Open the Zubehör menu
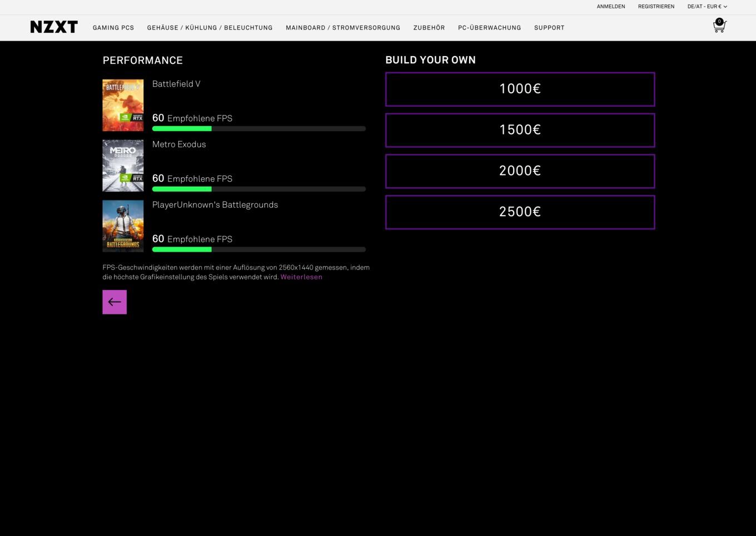Viewport: 756px width, 536px height. pos(429,28)
